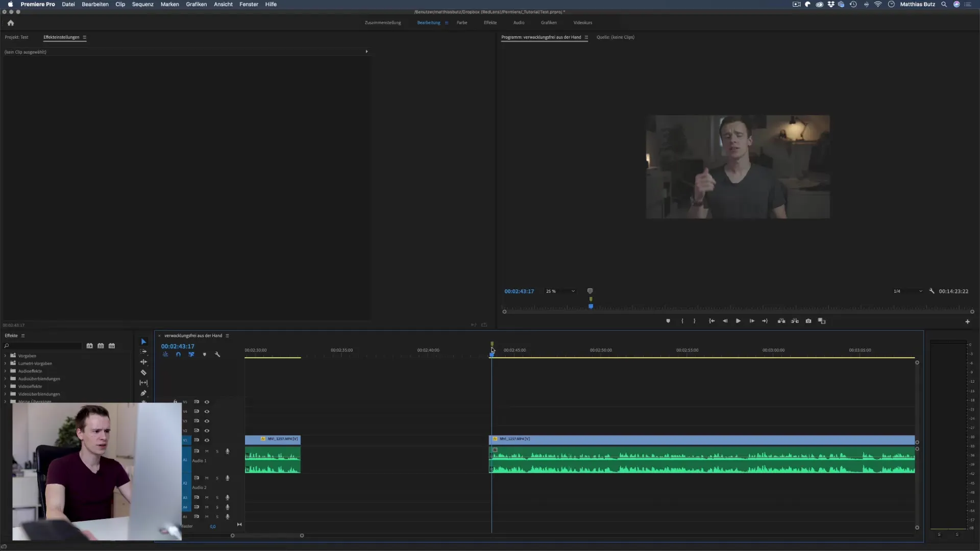Select the Pen tool
The height and width of the screenshot is (551, 980).
click(143, 393)
